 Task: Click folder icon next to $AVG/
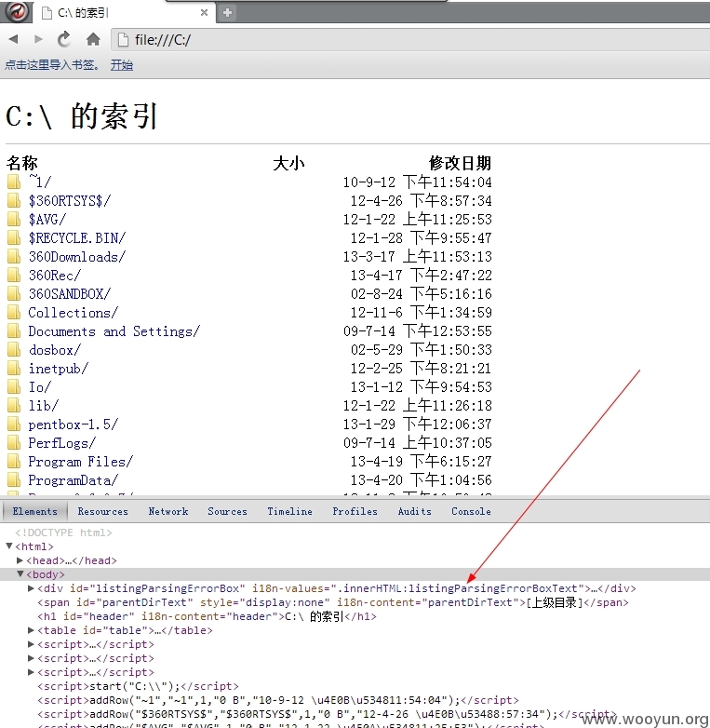coord(14,219)
